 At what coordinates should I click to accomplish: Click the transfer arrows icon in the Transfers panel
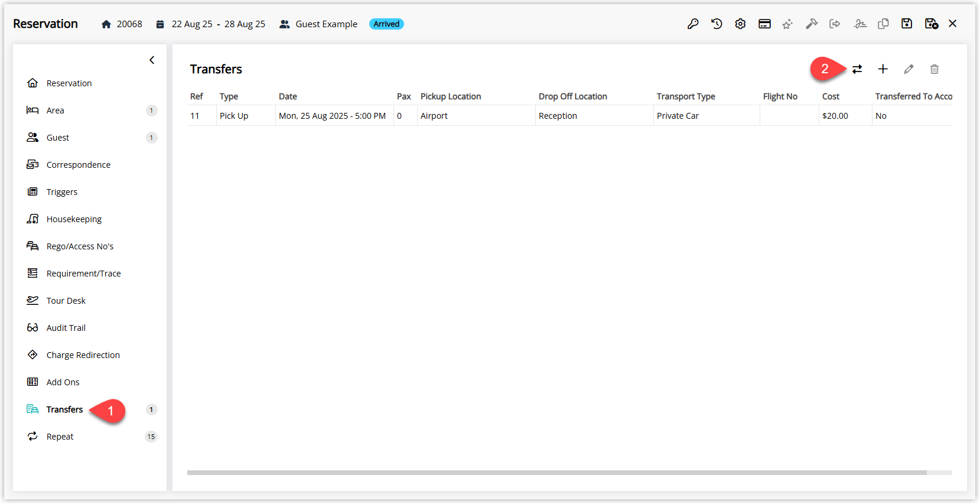click(857, 69)
